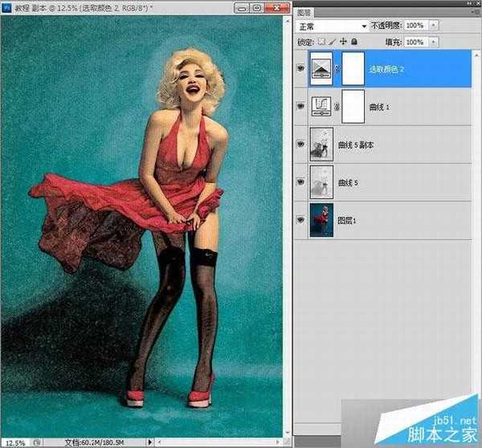Hide the 选取颜色 2 layer
This screenshot has height=448, width=482.
(300, 68)
